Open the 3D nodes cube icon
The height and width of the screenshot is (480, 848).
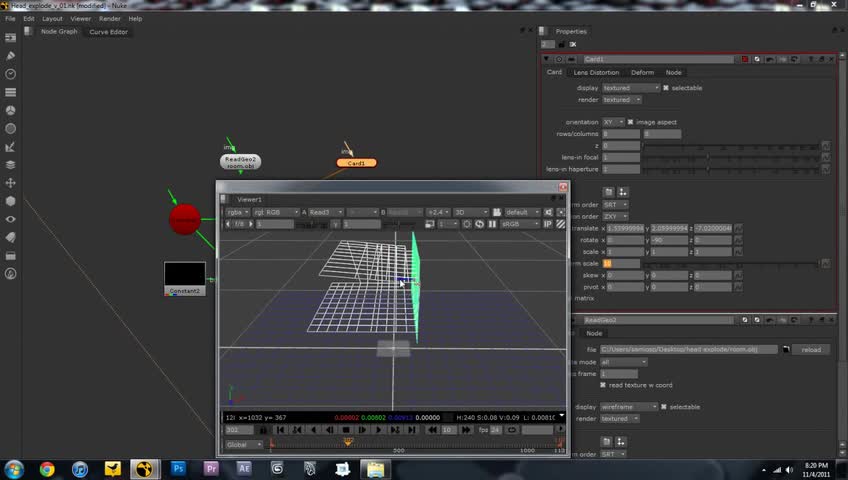10,201
